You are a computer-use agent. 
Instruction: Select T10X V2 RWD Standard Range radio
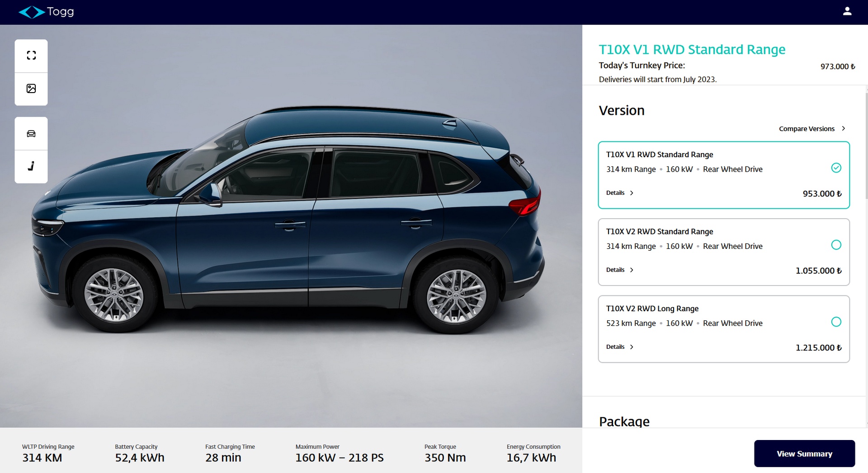(x=836, y=245)
